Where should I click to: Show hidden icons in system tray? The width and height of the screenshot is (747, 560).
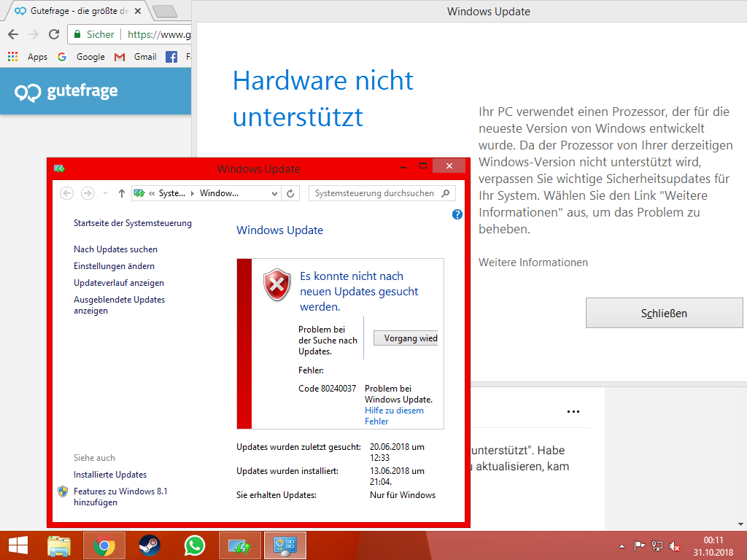pos(621,546)
